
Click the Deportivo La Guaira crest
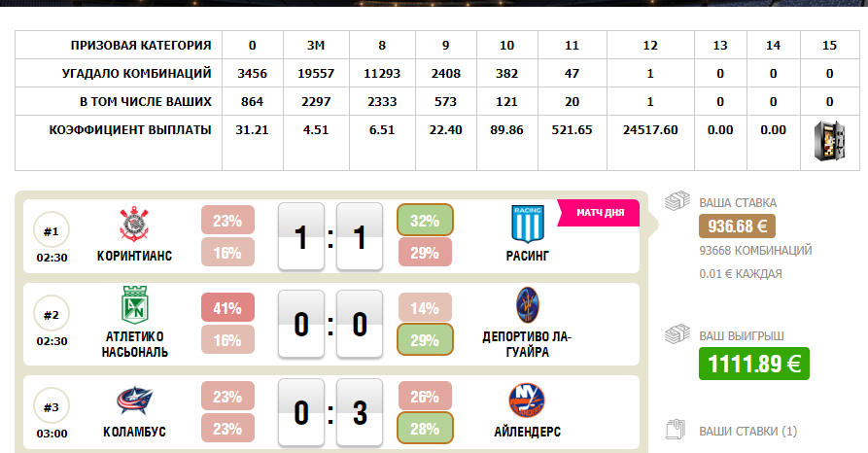click(x=528, y=305)
